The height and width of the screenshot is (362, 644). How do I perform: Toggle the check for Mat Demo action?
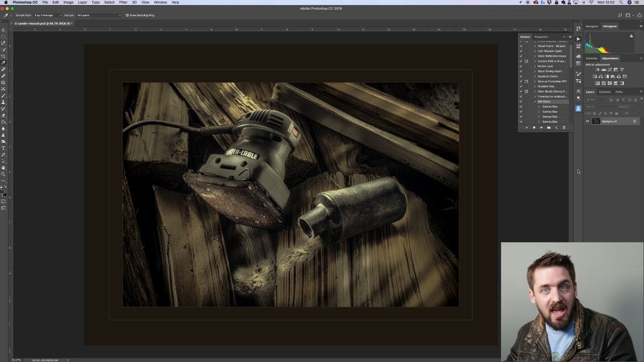click(x=521, y=102)
